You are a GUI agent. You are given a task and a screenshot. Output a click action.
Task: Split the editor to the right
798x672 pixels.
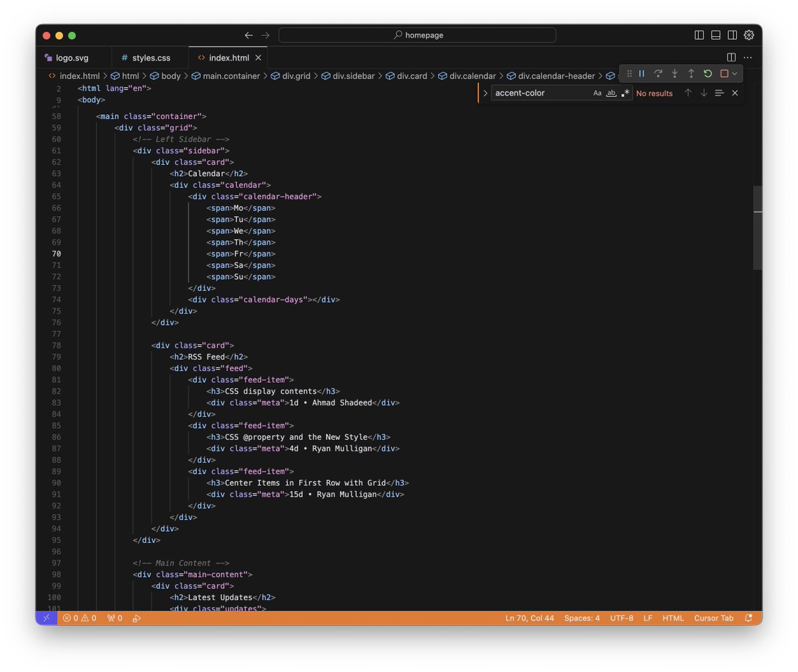[731, 58]
